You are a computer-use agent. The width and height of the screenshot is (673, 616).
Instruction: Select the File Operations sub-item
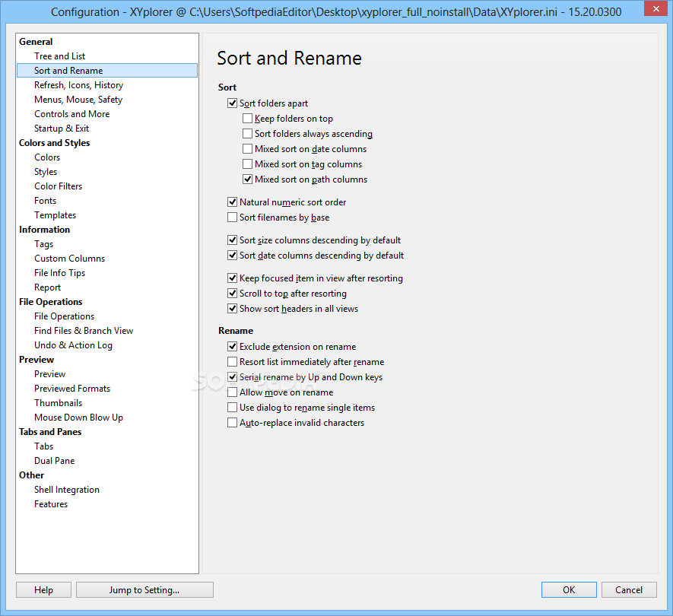(x=64, y=316)
